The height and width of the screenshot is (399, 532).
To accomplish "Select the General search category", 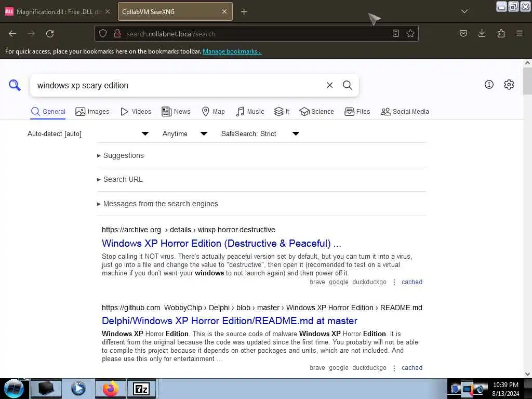I will coord(48,112).
